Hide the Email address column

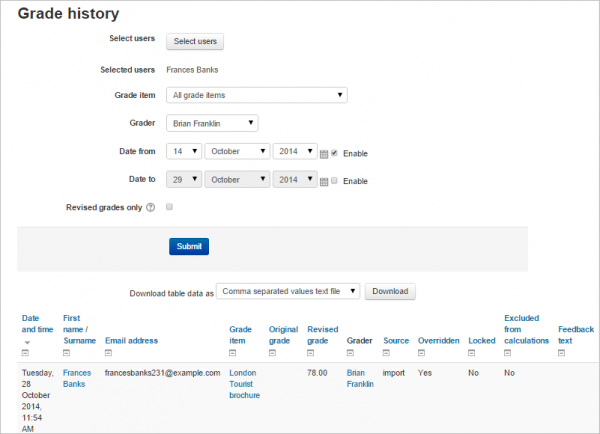pyautogui.click(x=109, y=353)
